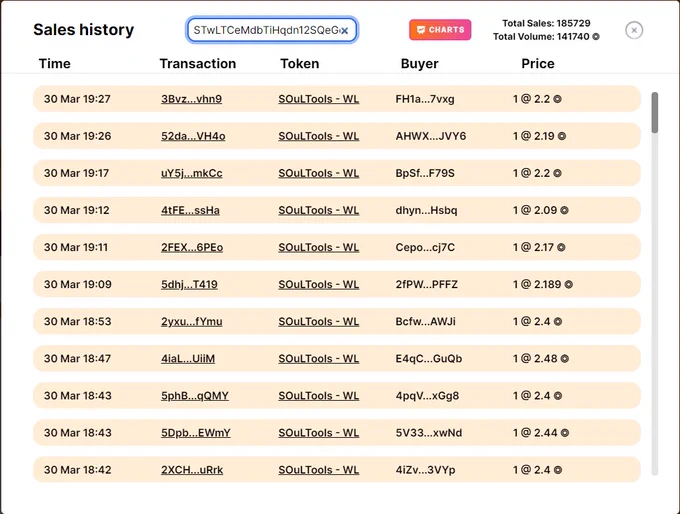
Task: Open SOuLTools - WL token in 19:12 row
Action: [x=318, y=210]
